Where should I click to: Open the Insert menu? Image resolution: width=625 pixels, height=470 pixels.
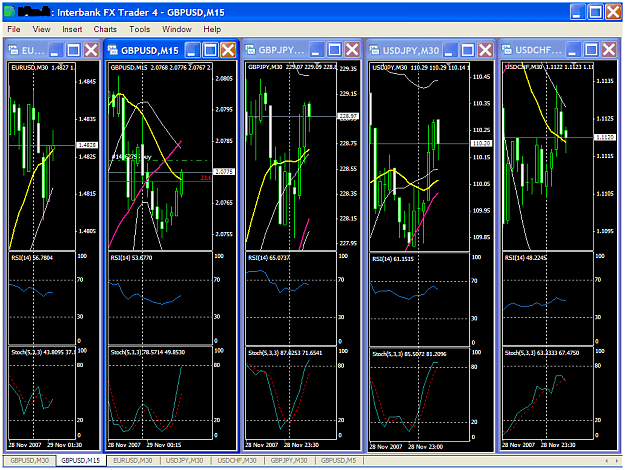click(72, 29)
